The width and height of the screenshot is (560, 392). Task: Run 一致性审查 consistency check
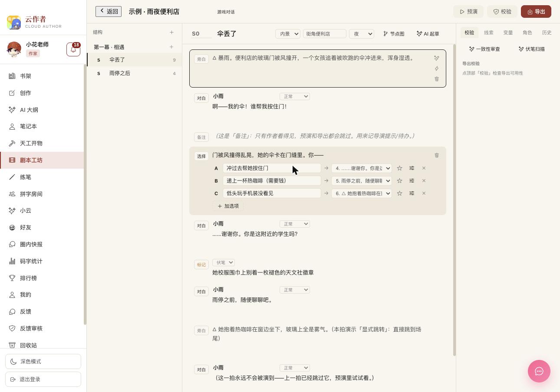(x=485, y=49)
